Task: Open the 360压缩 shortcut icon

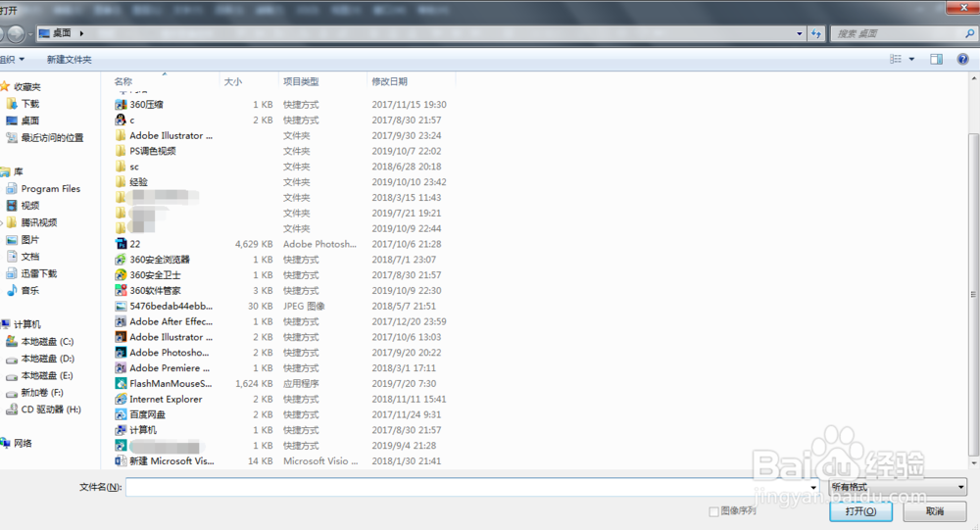Action: 121,105
